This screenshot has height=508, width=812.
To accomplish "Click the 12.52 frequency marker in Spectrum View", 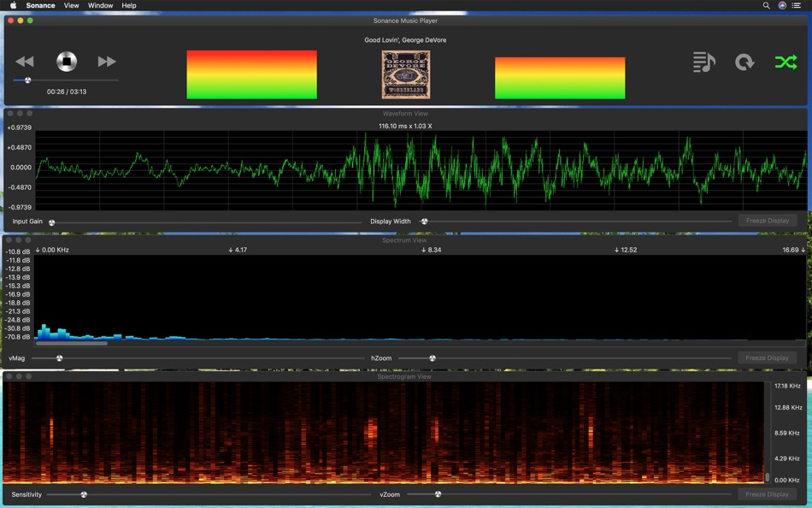I will coord(626,250).
